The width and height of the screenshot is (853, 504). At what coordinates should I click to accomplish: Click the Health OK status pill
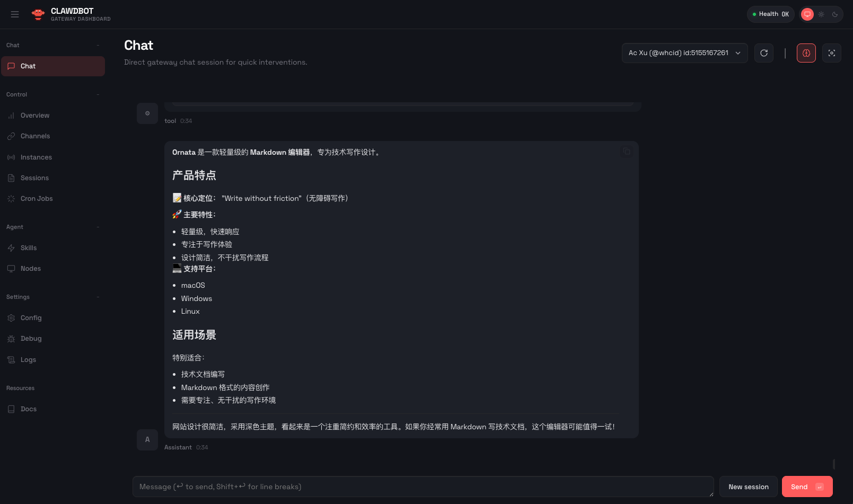tap(770, 14)
